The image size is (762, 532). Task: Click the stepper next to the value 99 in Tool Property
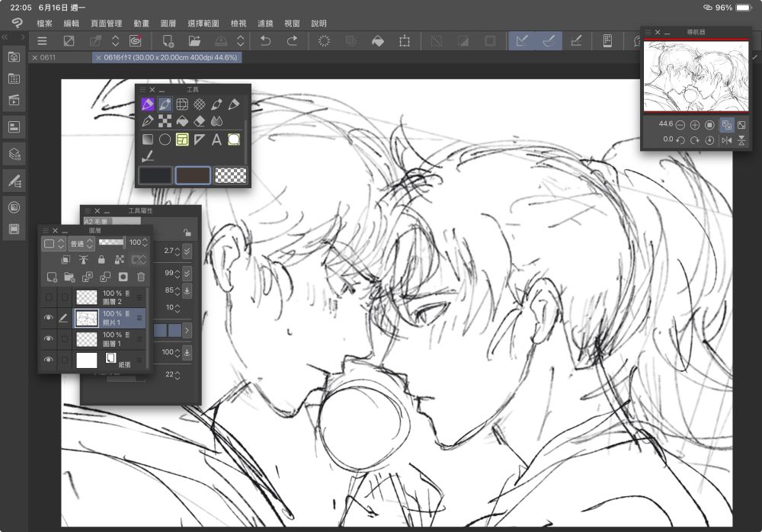pyautogui.click(x=178, y=274)
